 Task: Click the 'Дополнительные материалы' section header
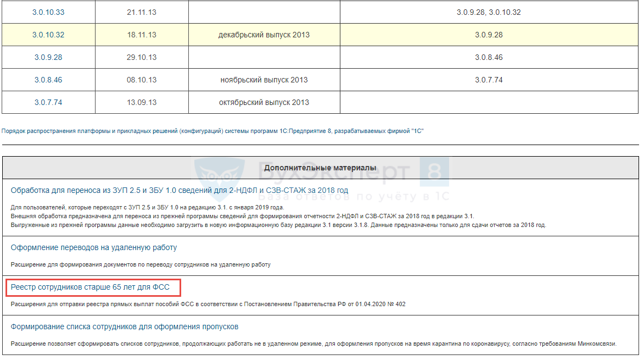tap(320, 167)
